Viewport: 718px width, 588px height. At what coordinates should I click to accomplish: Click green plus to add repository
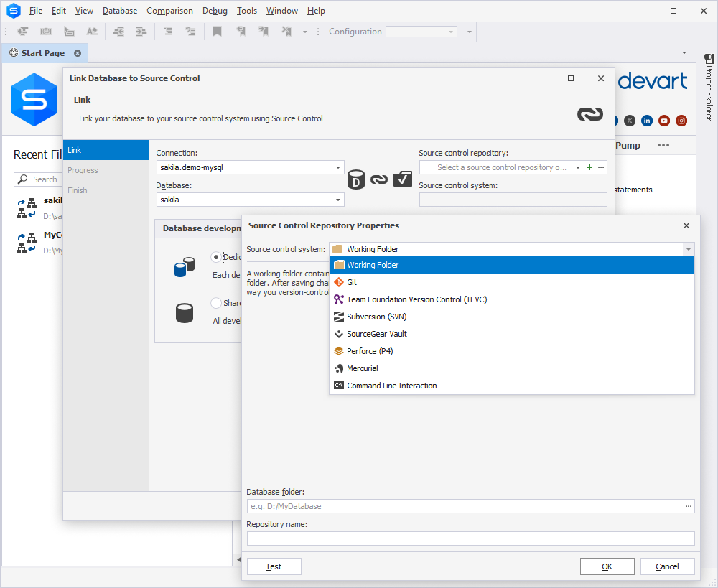[x=589, y=167]
